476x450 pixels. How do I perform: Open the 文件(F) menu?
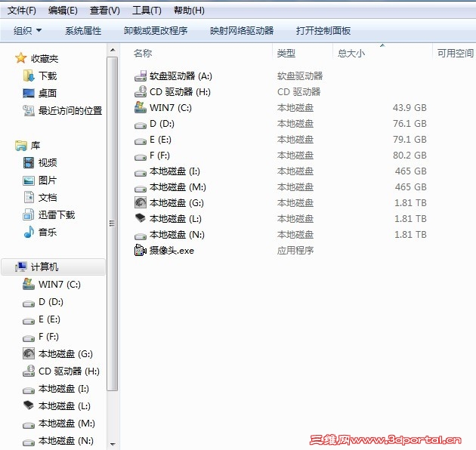pyautogui.click(x=22, y=11)
